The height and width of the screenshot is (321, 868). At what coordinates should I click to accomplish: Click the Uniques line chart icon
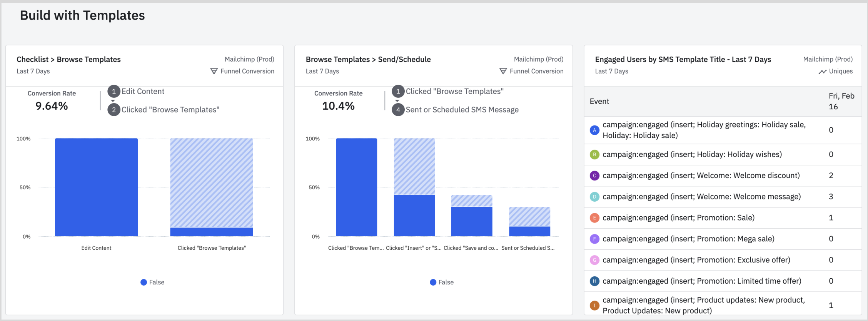(822, 72)
